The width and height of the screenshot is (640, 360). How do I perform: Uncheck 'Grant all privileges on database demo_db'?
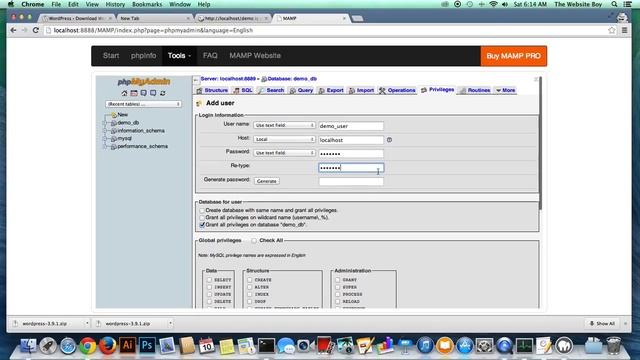[x=202, y=225]
